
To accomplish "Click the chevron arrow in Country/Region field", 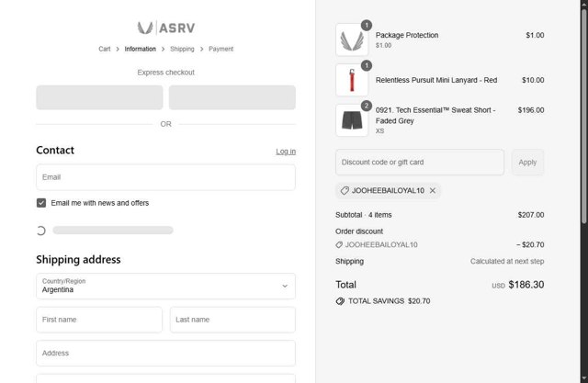I will tap(285, 286).
